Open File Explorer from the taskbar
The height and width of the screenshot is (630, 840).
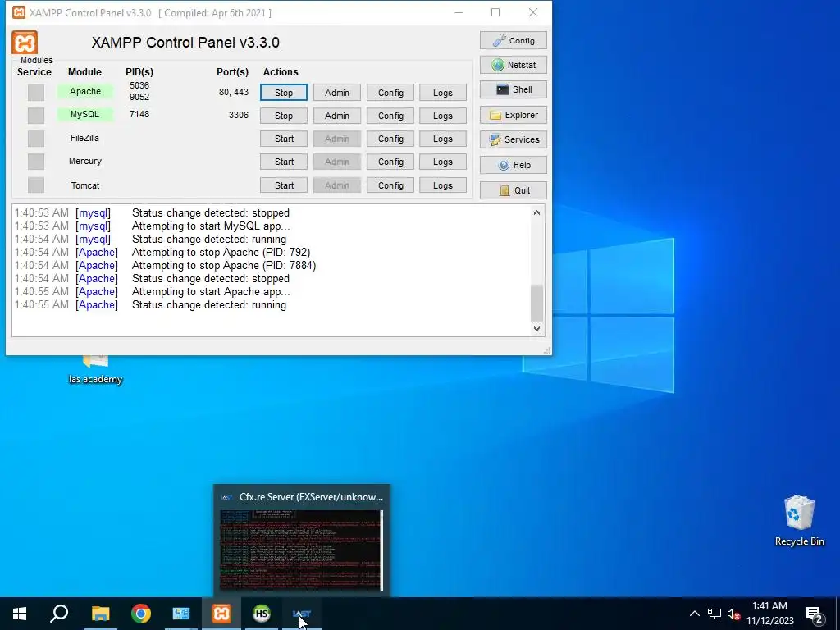click(100, 614)
